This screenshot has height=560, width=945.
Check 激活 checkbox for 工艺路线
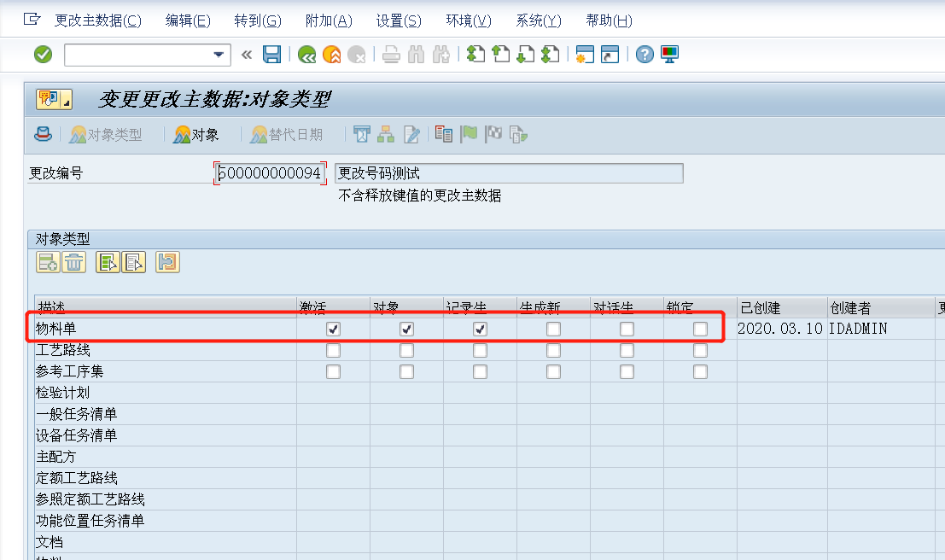tap(333, 350)
